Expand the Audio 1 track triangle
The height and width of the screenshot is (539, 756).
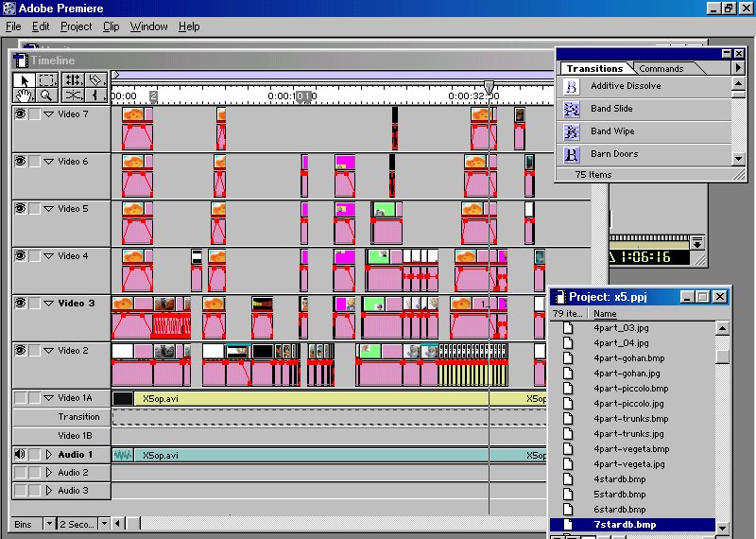(x=49, y=454)
